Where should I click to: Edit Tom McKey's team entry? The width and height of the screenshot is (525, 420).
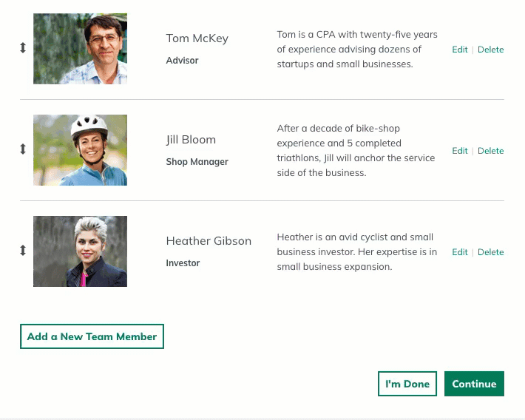[460, 50]
